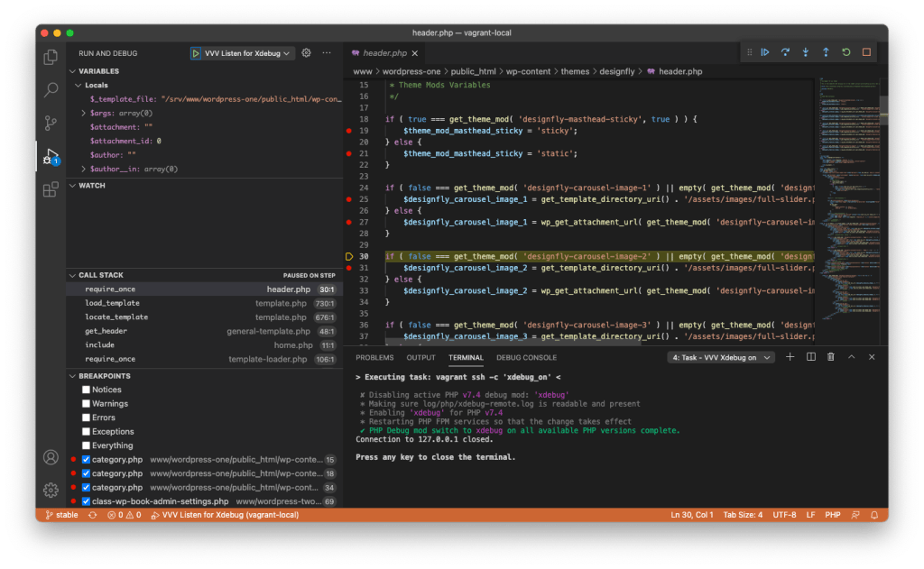Open the Source Control view

point(51,124)
